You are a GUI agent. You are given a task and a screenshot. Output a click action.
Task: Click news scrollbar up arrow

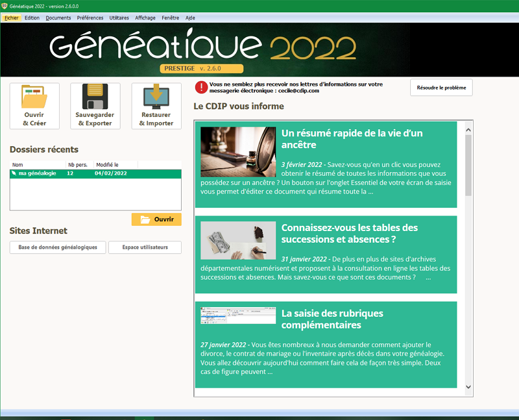click(468, 130)
